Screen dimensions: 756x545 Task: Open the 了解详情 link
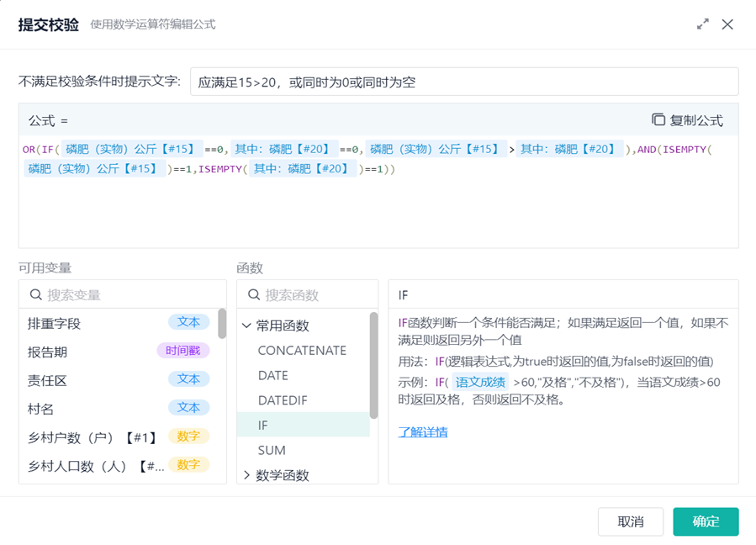click(x=423, y=432)
